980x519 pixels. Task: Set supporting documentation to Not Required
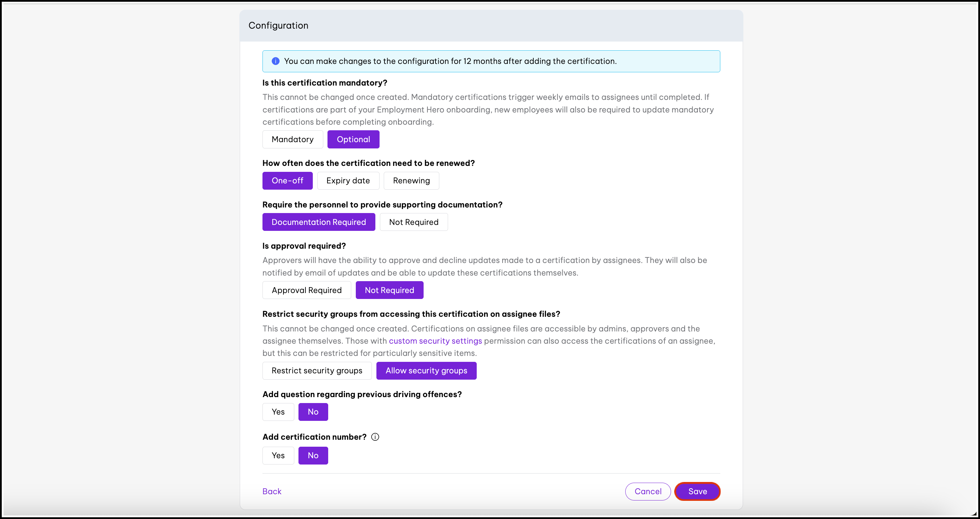coord(413,222)
